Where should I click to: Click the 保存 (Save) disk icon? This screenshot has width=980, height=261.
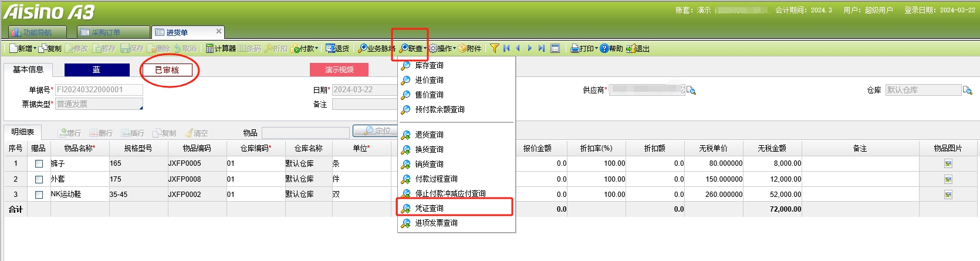124,49
